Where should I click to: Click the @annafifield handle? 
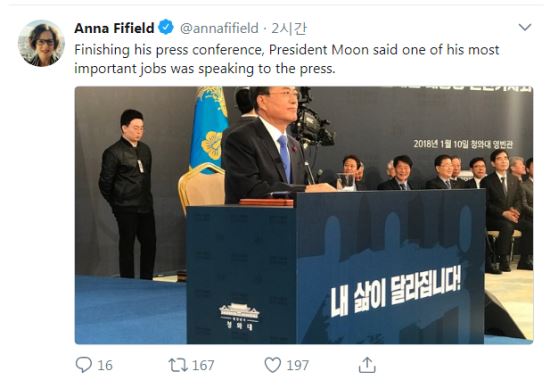pos(219,28)
